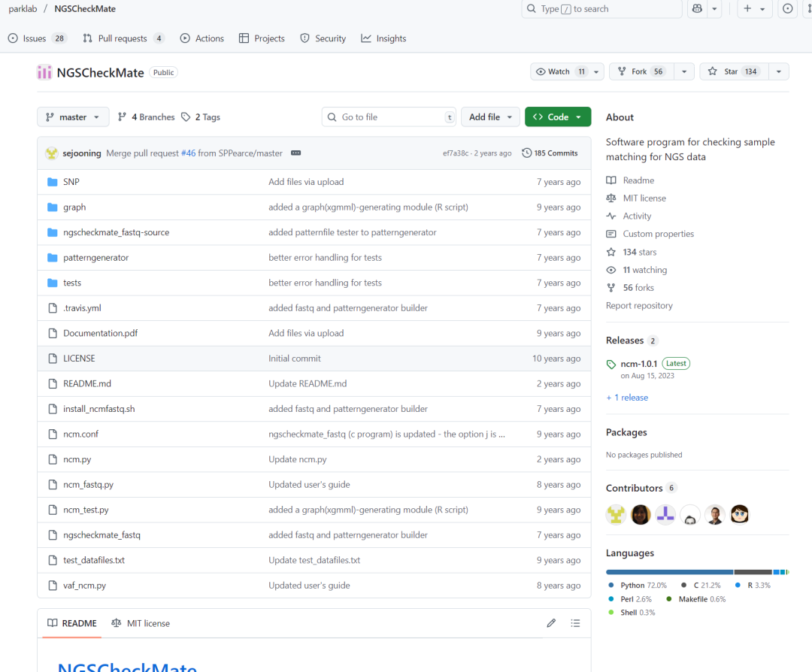Image resolution: width=812 pixels, height=672 pixels.
Task: Expand the commit message ellipsis
Action: click(x=295, y=153)
